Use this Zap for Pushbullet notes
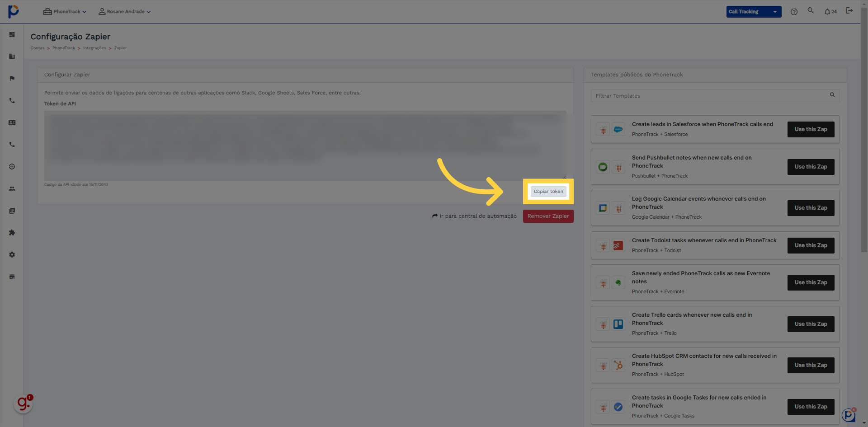Screen dimensions: 868x427 tap(811, 167)
